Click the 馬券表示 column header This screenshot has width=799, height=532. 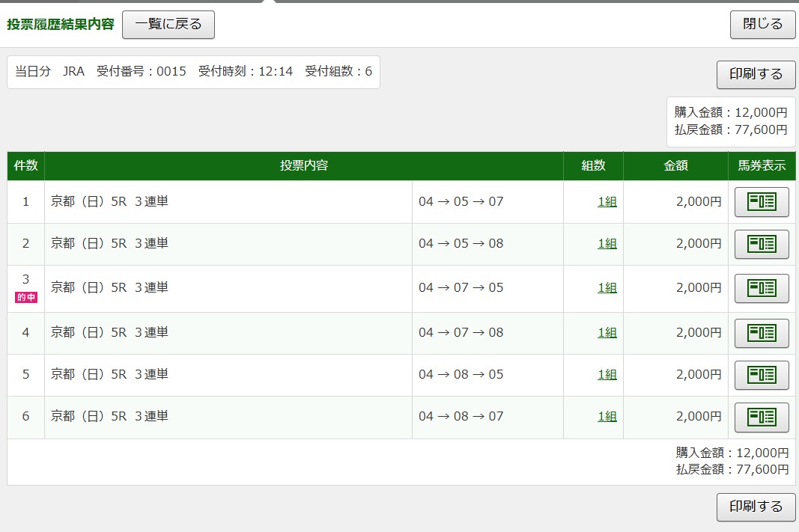[x=762, y=165]
